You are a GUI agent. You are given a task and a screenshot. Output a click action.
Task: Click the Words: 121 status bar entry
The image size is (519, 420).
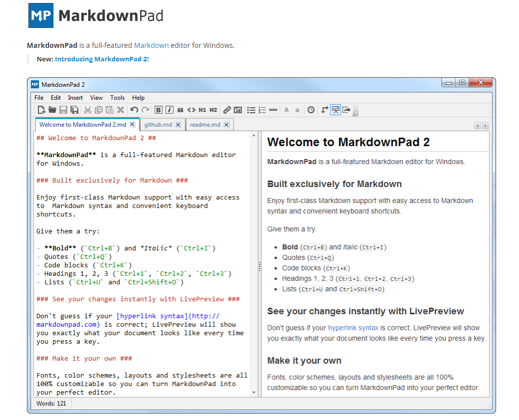point(51,404)
